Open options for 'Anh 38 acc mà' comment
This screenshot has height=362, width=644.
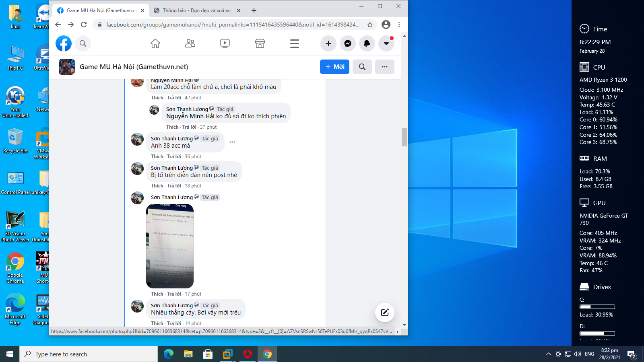pos(232,142)
